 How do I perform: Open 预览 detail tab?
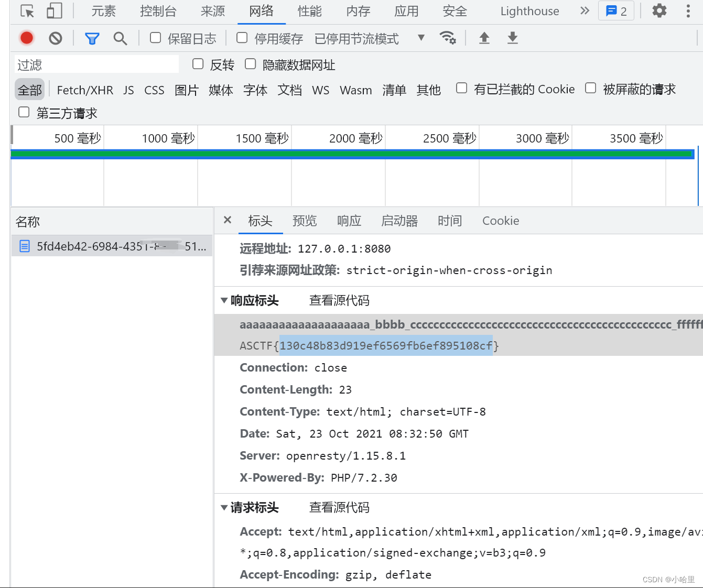point(305,221)
